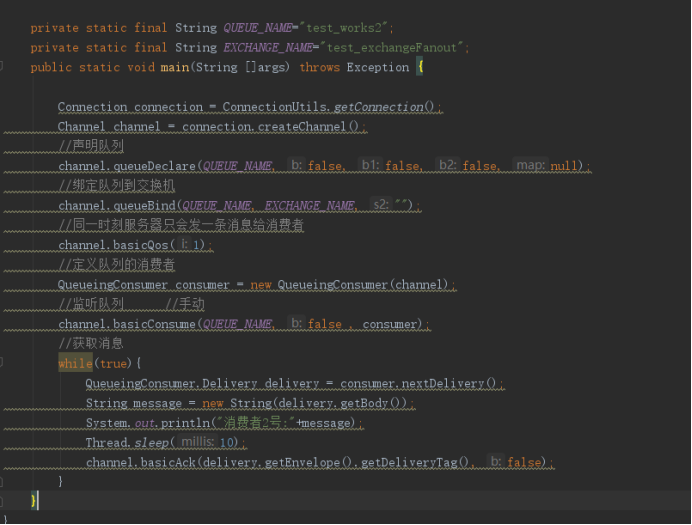Click the getEnvelope() method call
The height and width of the screenshot is (525, 692).
pos(308,463)
